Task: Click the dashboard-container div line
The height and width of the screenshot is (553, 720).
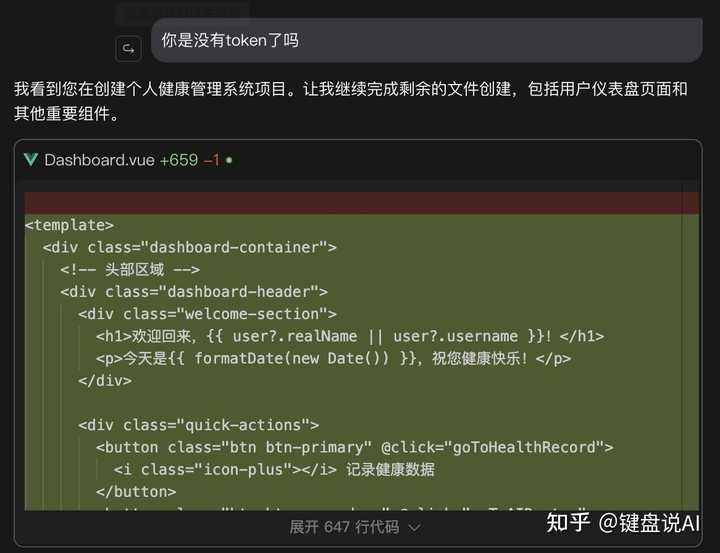Action: pyautogui.click(x=190, y=247)
